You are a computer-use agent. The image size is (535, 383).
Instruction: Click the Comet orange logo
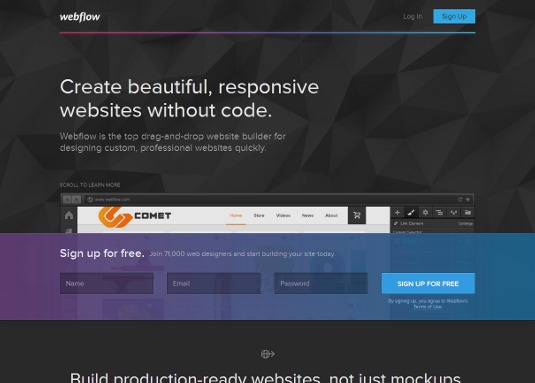coord(115,217)
